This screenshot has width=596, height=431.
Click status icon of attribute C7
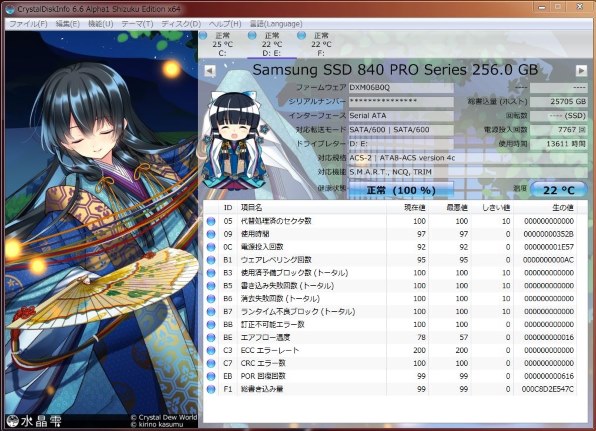pos(211,363)
